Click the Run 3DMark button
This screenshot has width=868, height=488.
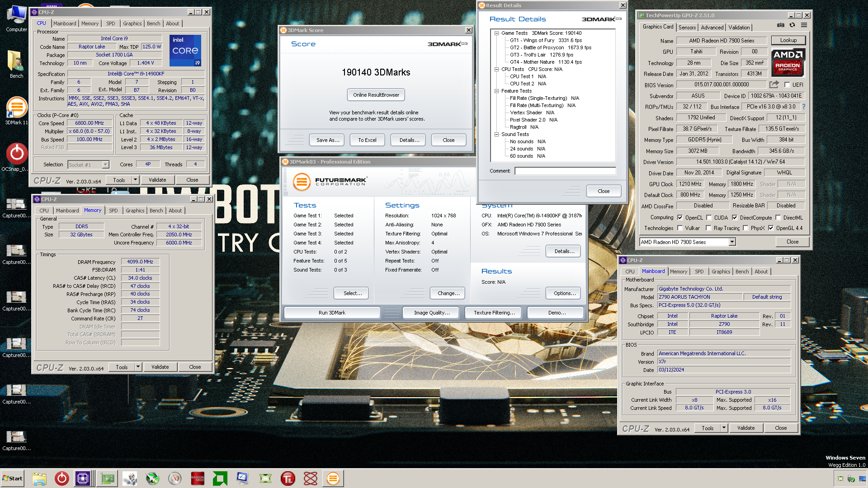[332, 313]
